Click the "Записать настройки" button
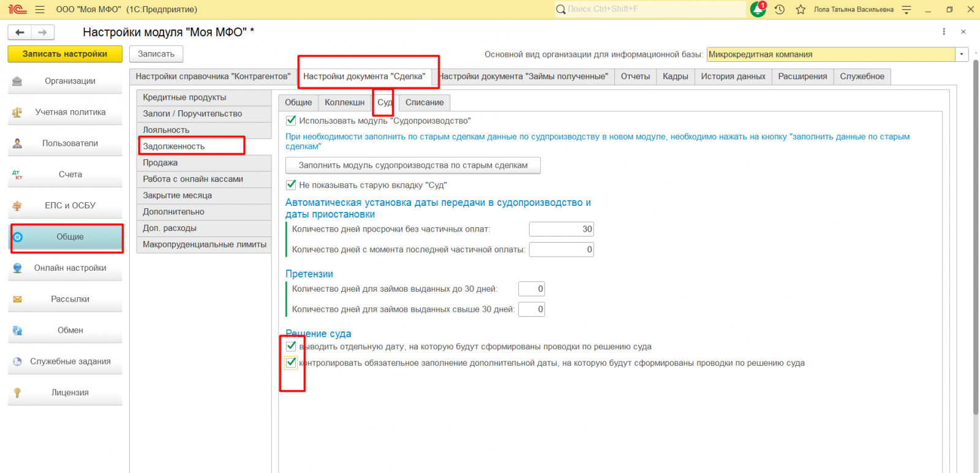The image size is (980, 473). (65, 54)
